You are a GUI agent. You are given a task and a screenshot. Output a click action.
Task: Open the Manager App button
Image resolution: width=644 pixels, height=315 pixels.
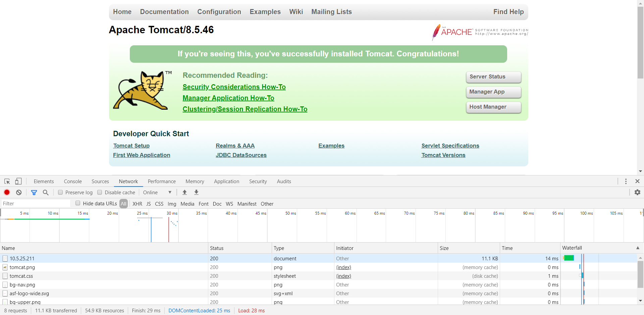click(x=493, y=92)
